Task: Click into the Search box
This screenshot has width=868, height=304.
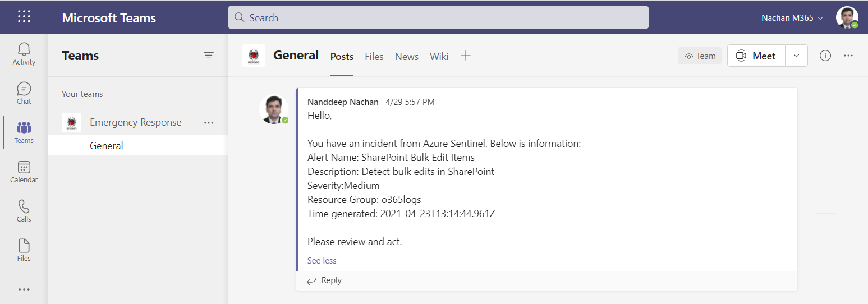Action: tap(438, 17)
